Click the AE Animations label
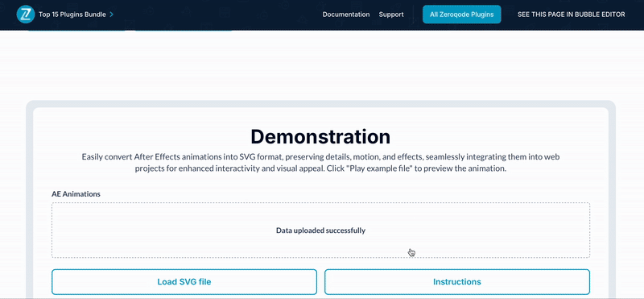The width and height of the screenshot is (644, 299). point(76,193)
